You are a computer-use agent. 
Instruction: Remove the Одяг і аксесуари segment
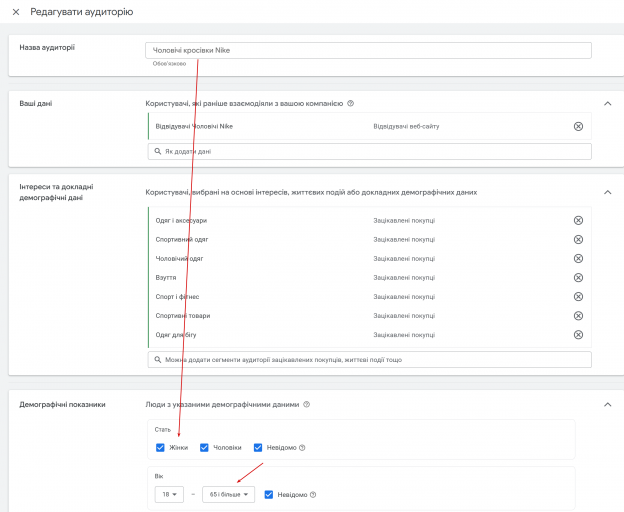tap(578, 220)
